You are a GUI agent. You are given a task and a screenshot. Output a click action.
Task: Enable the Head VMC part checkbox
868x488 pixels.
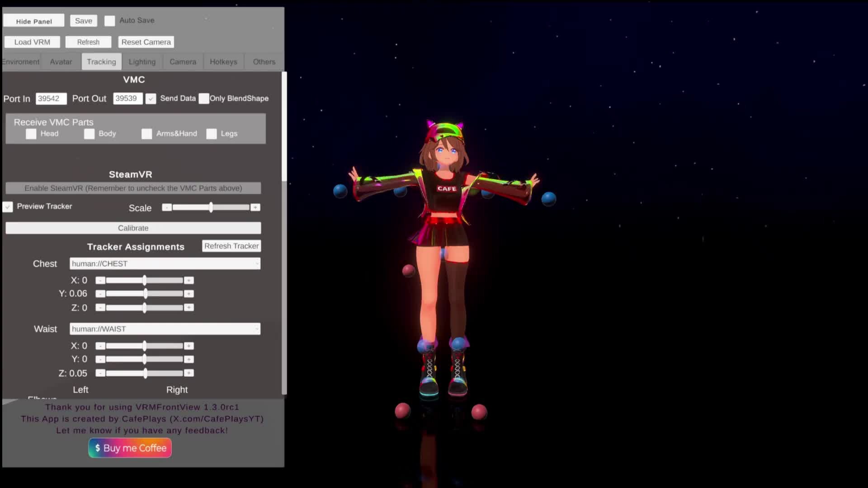coord(31,134)
